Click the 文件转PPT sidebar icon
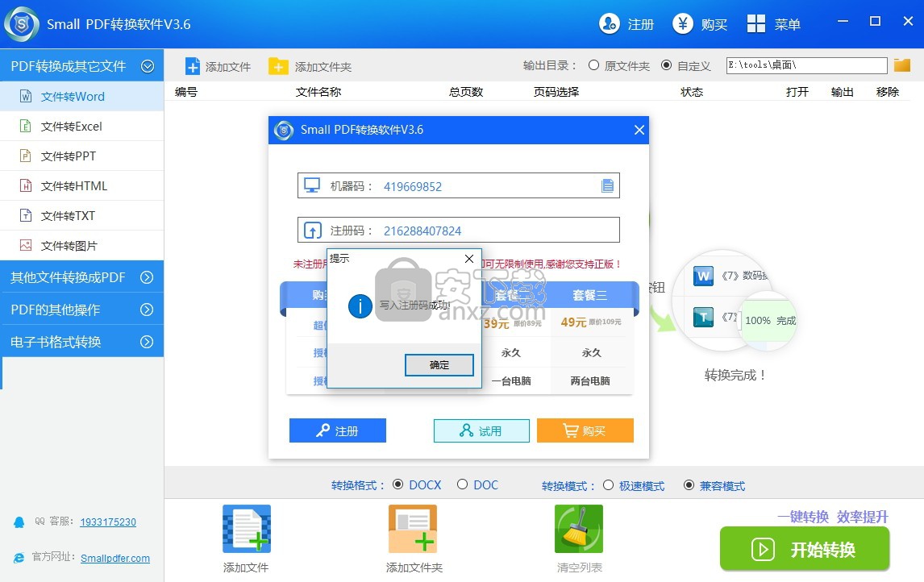Image resolution: width=924 pixels, height=582 pixels. point(26,156)
